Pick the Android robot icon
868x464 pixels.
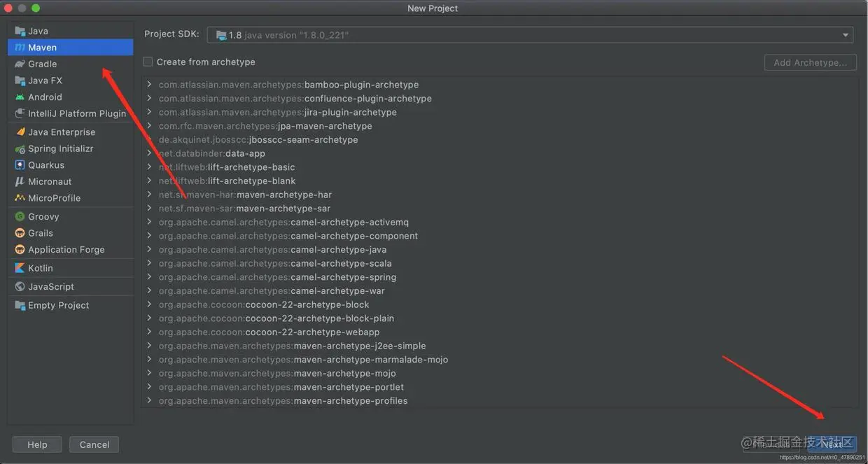(x=20, y=97)
